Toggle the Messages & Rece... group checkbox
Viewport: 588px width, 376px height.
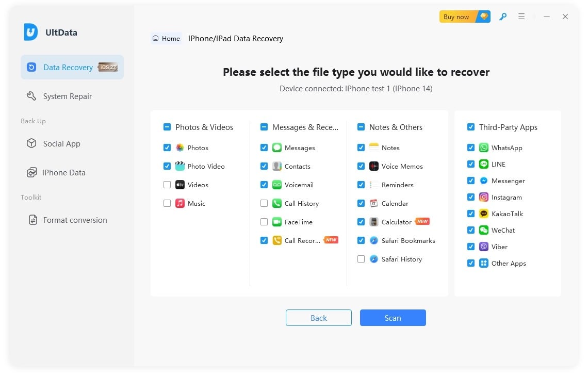264,127
